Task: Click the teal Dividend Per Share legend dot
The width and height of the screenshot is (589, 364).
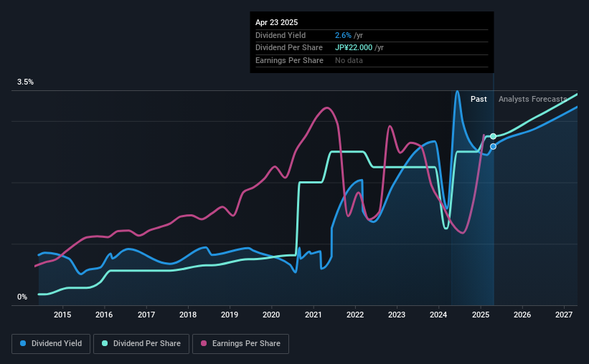Action: 105,343
